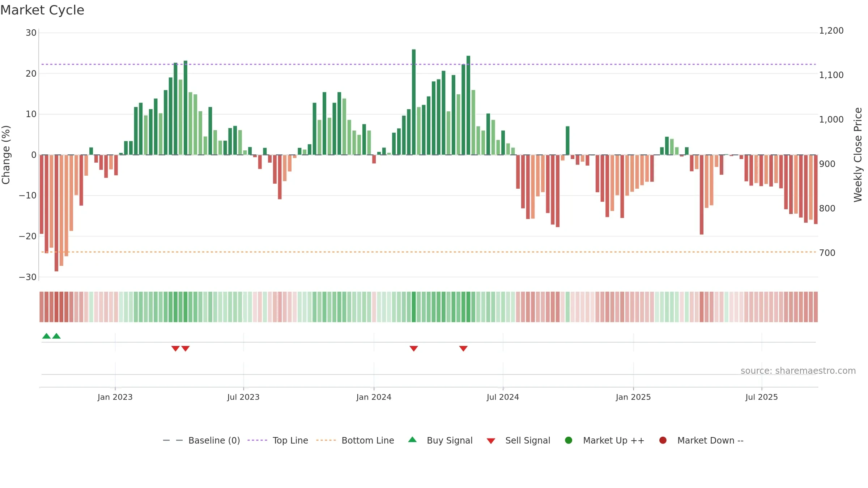Click the Jan 2025 axis label
Image resolution: width=868 pixels, height=488 pixels.
(633, 397)
